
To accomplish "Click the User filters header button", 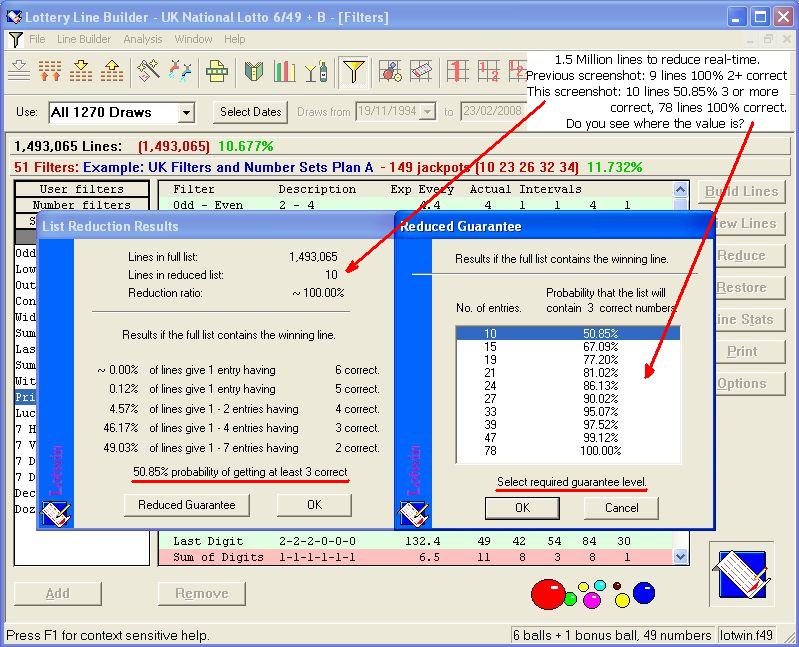I will [x=82, y=189].
